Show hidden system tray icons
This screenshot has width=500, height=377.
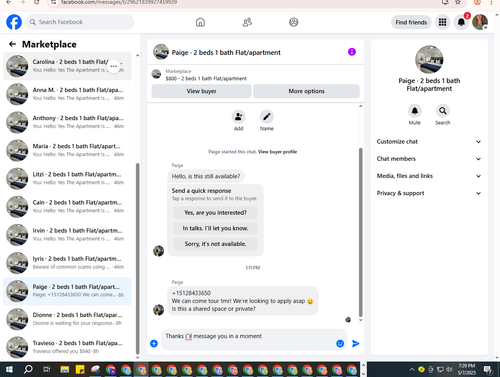pos(412,369)
